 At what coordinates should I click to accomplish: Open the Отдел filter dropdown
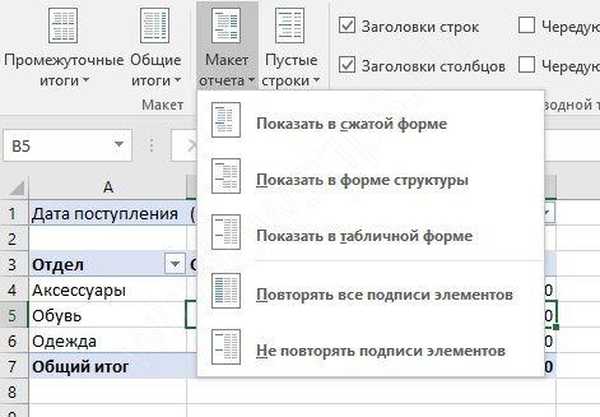click(x=175, y=264)
